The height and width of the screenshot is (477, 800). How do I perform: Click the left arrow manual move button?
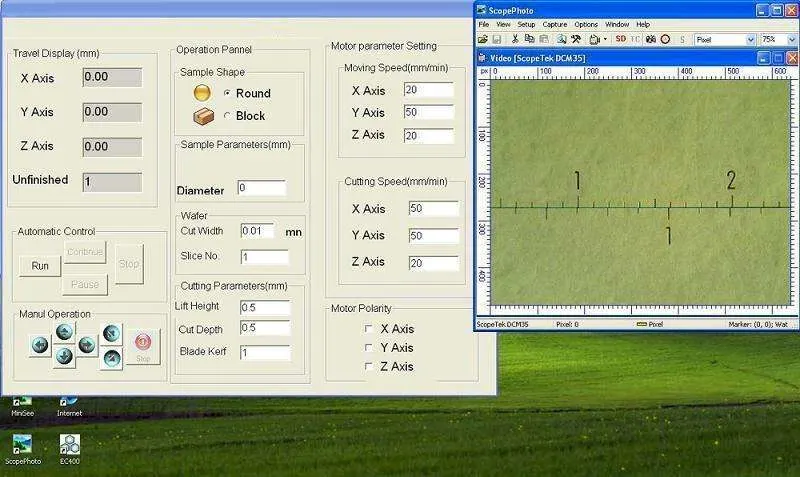(40, 345)
